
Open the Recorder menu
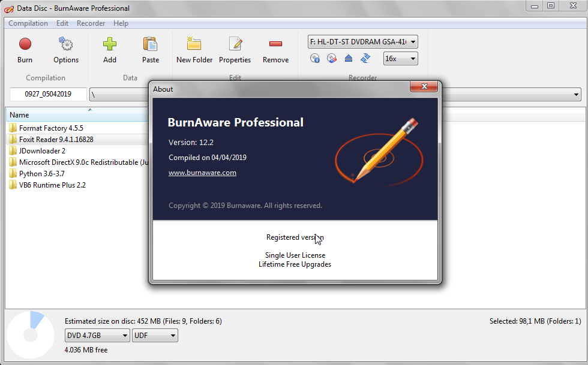(91, 23)
